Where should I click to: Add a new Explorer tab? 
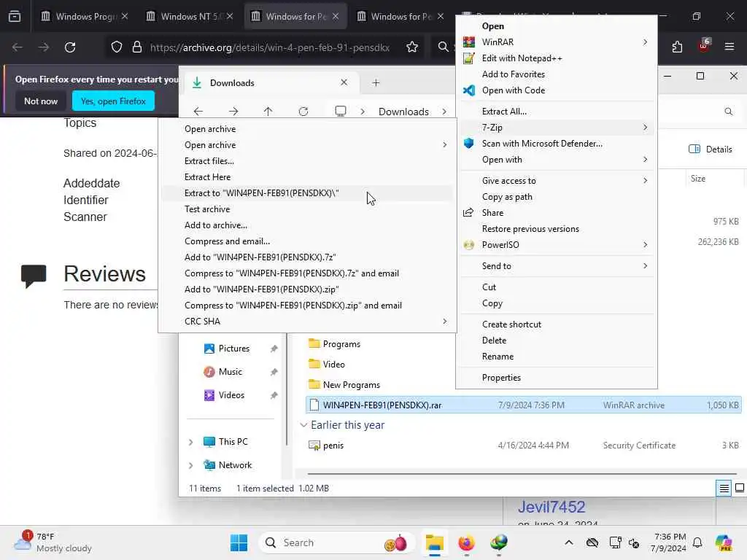pyautogui.click(x=376, y=83)
